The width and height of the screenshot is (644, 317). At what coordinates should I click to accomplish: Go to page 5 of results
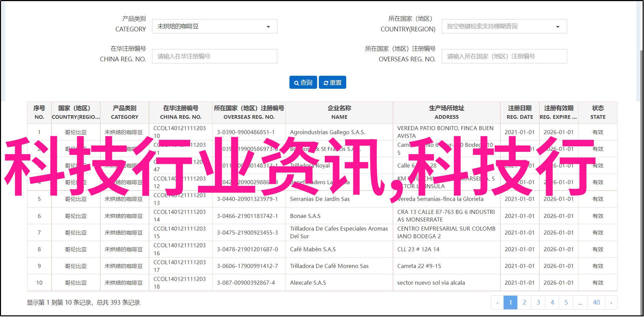(566, 303)
